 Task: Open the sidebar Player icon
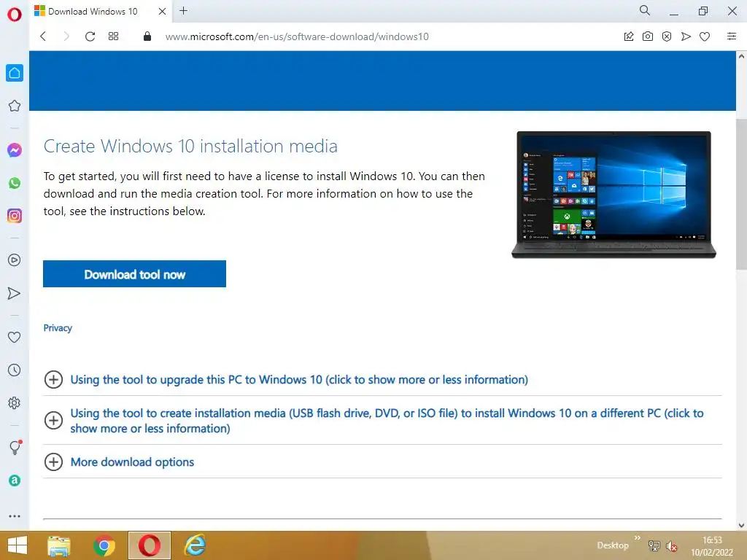pos(15,260)
